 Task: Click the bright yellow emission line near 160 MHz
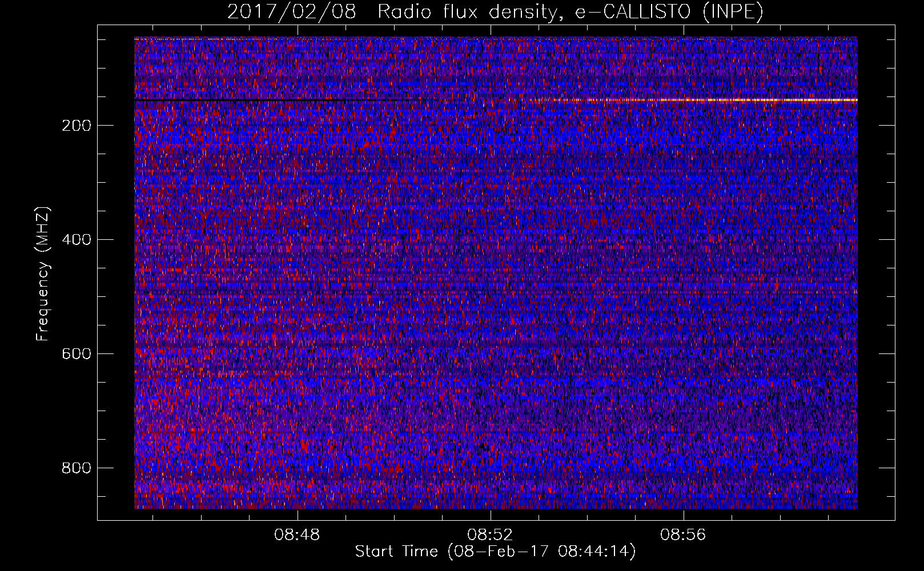coord(694,100)
